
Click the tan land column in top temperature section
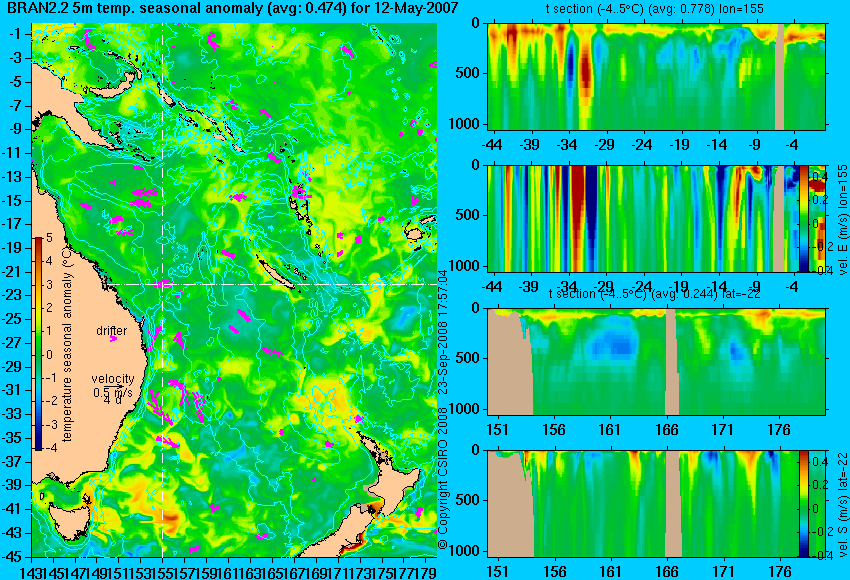pos(780,76)
